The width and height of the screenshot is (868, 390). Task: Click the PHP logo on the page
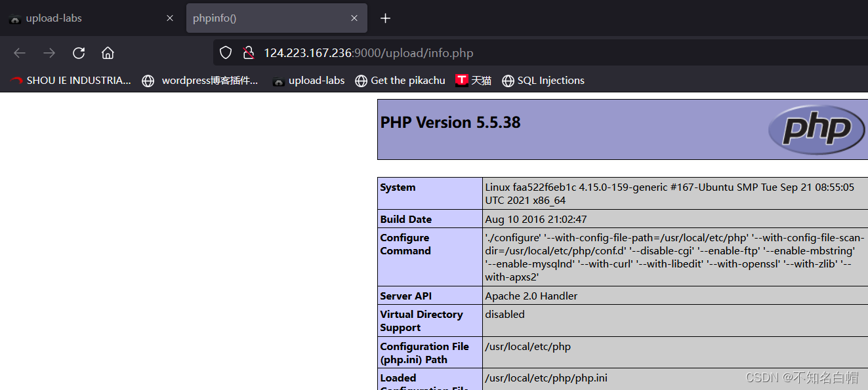pos(816,129)
